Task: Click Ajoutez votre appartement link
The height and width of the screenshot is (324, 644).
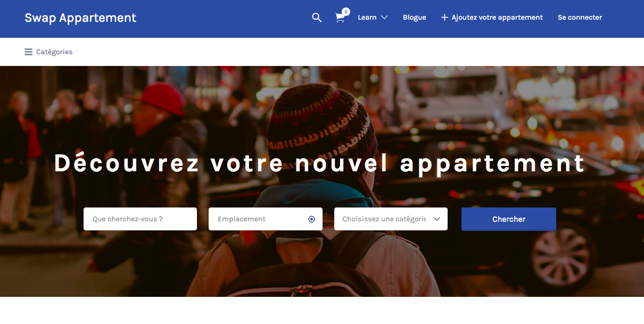Action: pos(497,18)
